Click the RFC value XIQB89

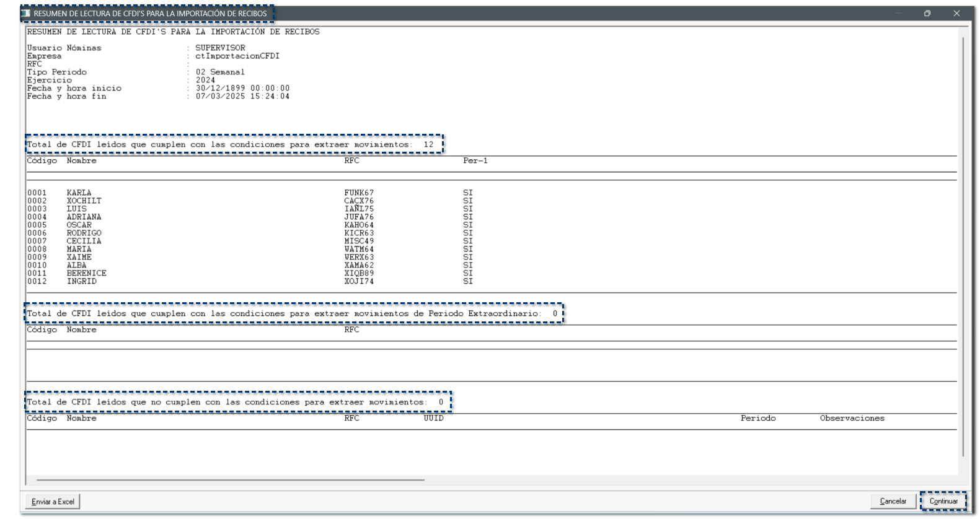359,273
